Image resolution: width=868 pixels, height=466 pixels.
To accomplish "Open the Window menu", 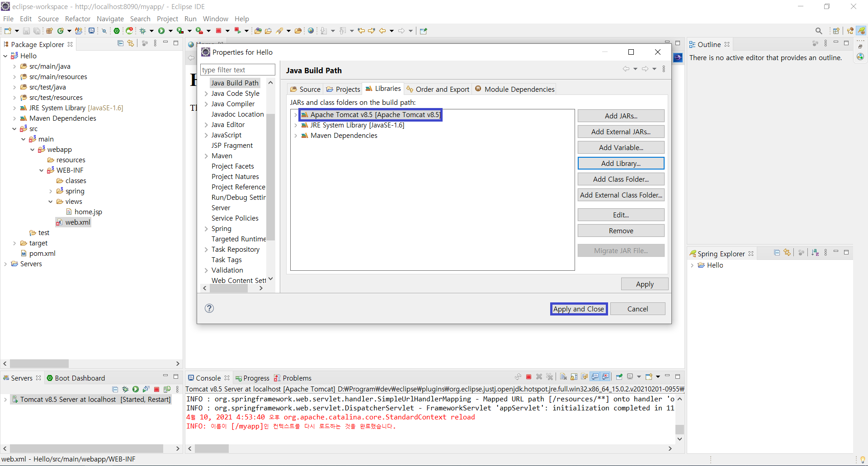I will [215, 19].
